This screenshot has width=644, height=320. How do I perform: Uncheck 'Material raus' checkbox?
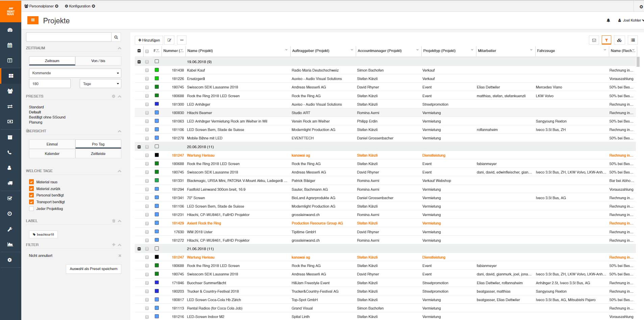tap(31, 182)
